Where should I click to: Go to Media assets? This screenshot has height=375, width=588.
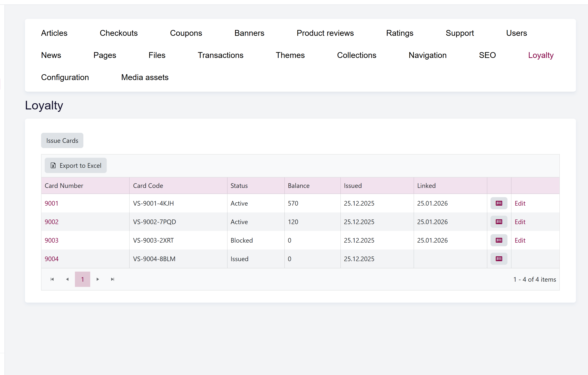point(145,77)
